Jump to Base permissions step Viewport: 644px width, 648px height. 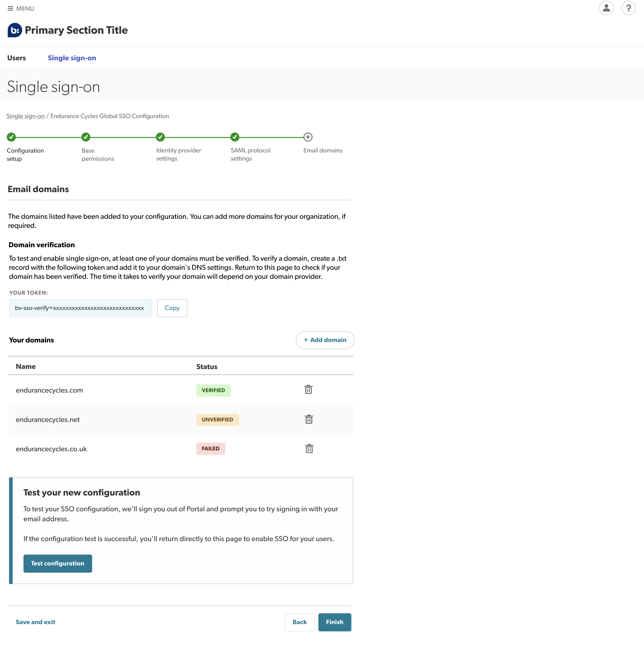[86, 137]
